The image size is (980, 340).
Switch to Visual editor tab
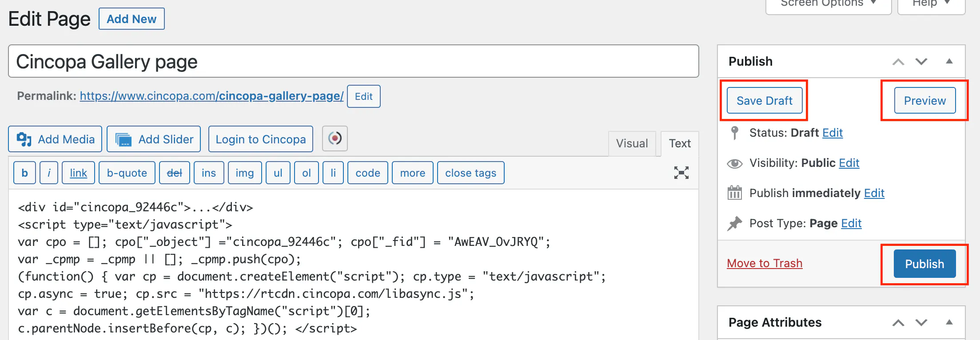pos(632,143)
